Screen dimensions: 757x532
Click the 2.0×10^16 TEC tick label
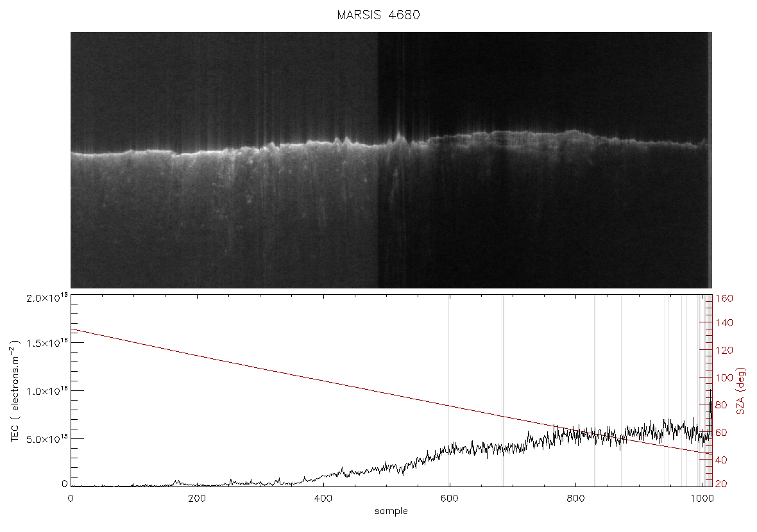click(x=47, y=297)
